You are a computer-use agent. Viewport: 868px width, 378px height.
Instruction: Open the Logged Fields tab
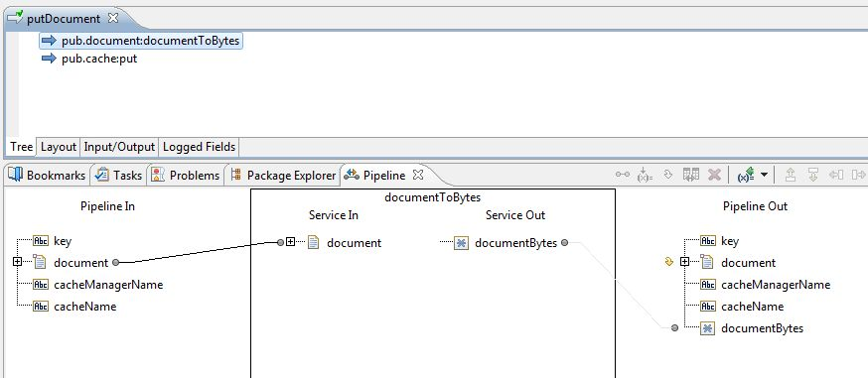click(199, 147)
